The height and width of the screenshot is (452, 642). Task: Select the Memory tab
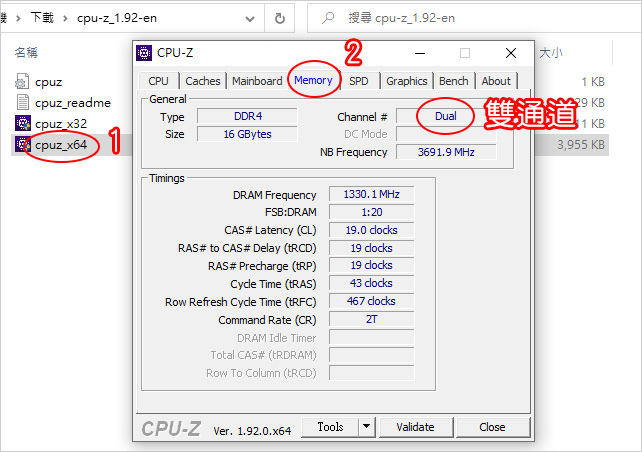(313, 80)
